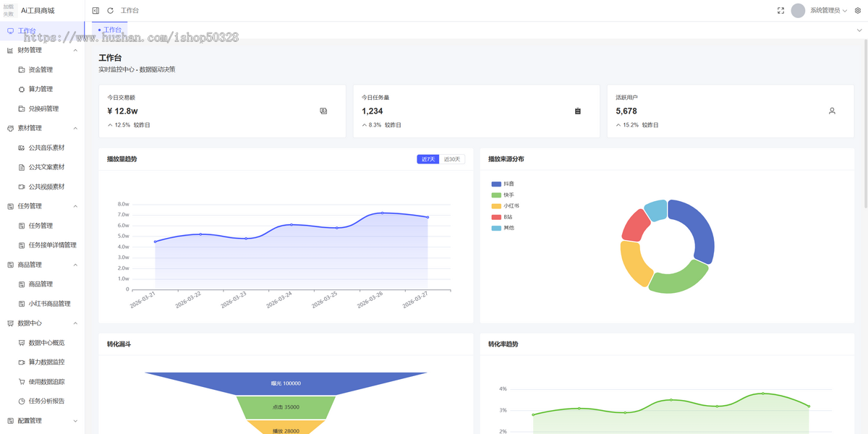
Task: Click the 今日交易额 card icon
Action: [x=323, y=111]
